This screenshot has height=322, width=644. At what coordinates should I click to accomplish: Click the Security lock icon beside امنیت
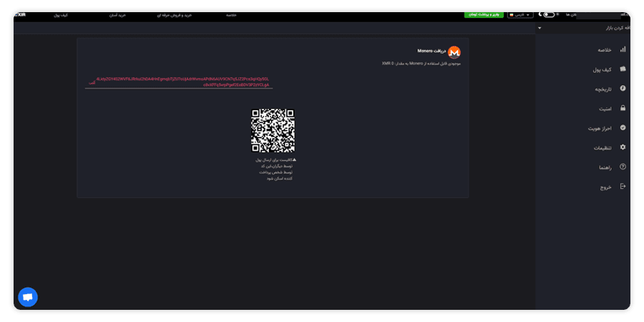[x=623, y=109]
